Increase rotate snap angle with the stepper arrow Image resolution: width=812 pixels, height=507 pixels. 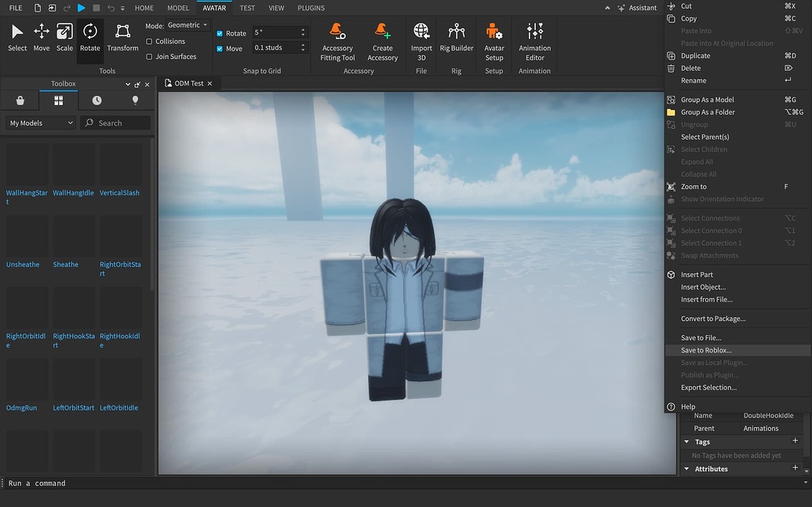(303, 30)
